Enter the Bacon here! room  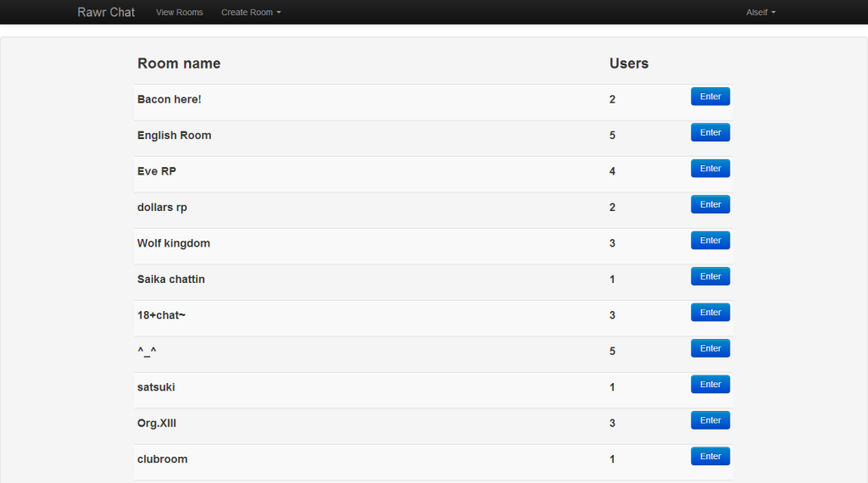(x=710, y=97)
